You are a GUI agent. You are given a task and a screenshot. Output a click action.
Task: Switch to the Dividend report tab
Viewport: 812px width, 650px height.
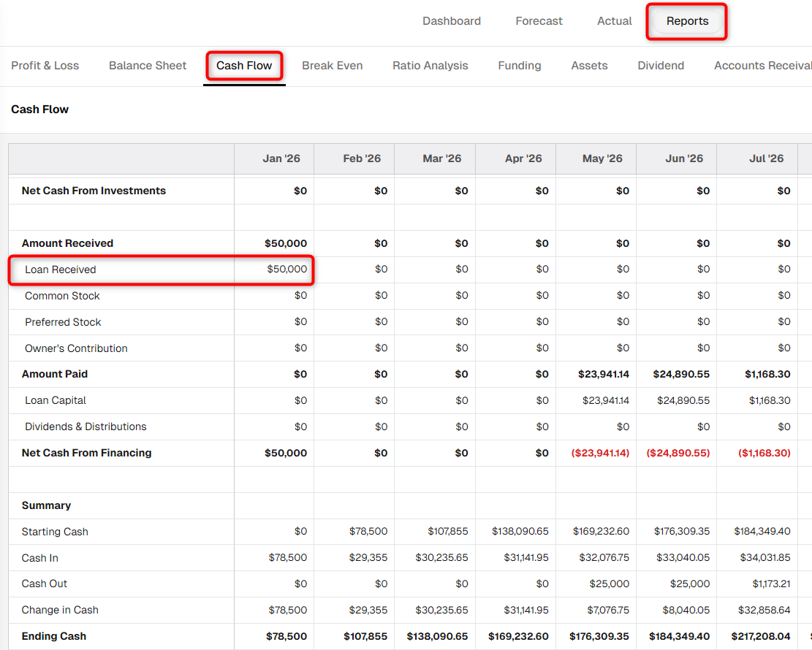[x=661, y=66]
